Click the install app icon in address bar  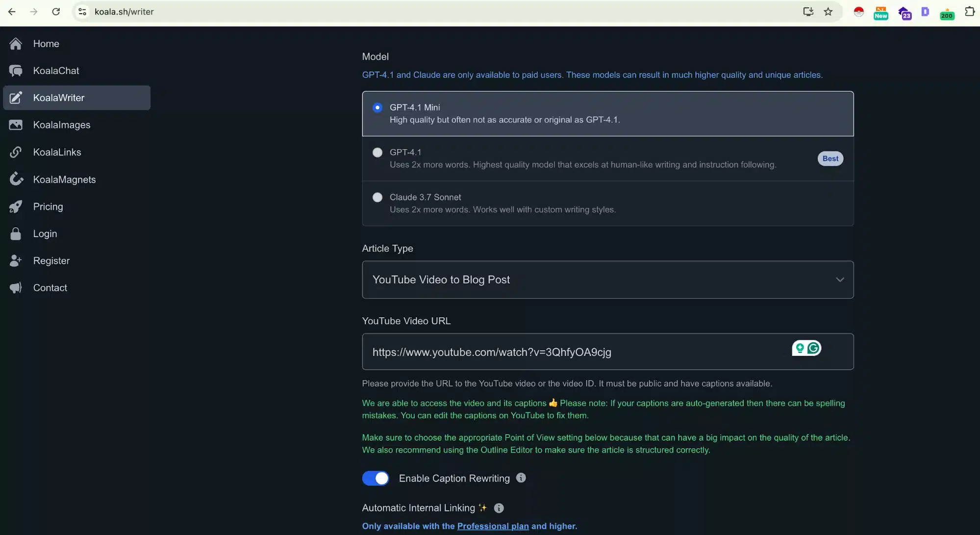pos(808,11)
